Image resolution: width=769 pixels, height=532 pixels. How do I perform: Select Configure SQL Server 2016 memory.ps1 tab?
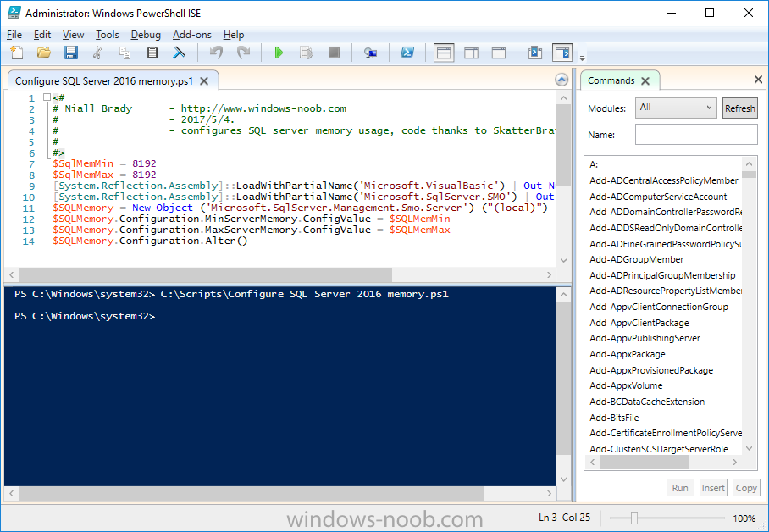[x=104, y=81]
